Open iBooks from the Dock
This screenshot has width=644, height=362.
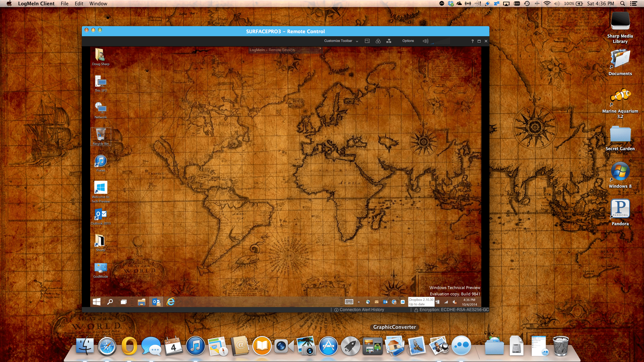(x=262, y=346)
